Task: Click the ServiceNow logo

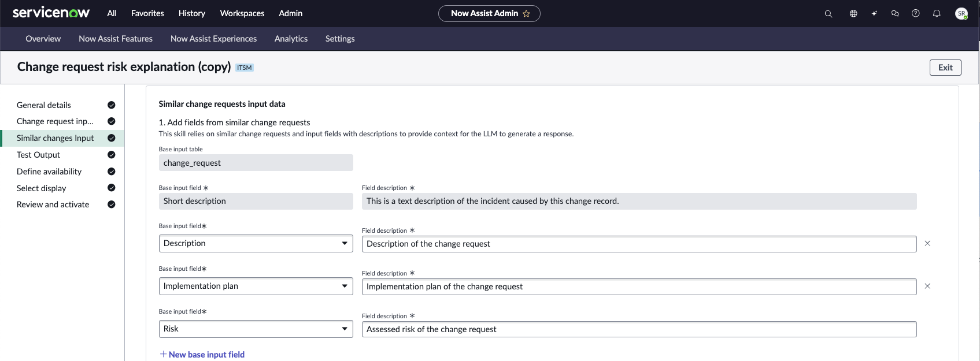Action: (51, 13)
